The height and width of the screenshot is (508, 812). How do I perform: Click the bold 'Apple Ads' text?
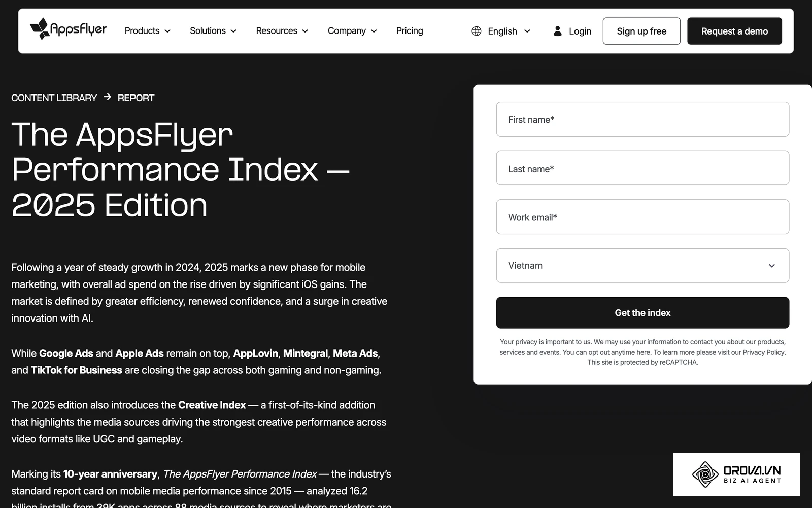click(140, 353)
